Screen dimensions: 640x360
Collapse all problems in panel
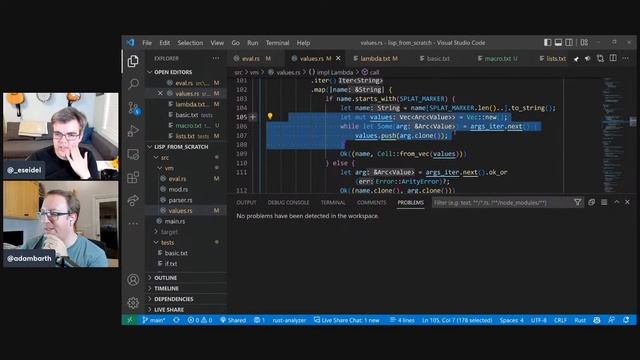click(591, 202)
